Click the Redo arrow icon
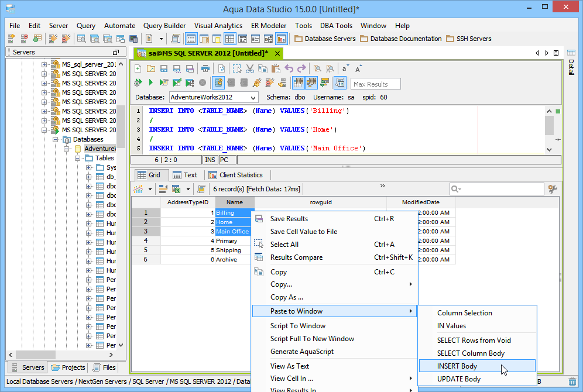The image size is (583, 392). click(x=301, y=68)
